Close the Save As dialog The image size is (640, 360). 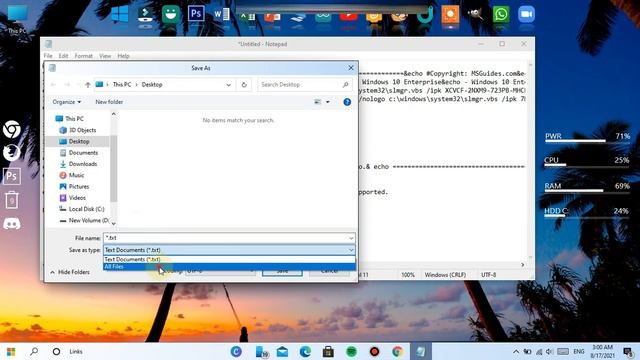[351, 68]
